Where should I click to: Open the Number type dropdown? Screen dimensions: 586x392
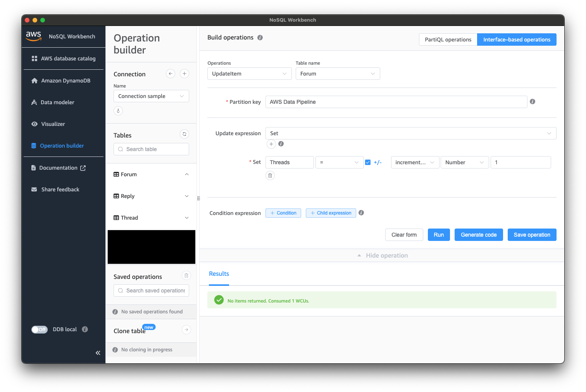(465, 162)
